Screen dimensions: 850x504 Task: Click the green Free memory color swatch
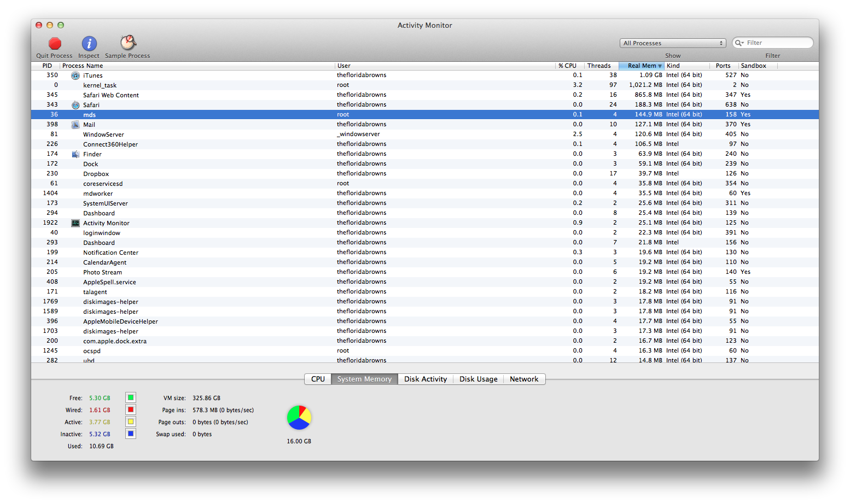click(131, 397)
